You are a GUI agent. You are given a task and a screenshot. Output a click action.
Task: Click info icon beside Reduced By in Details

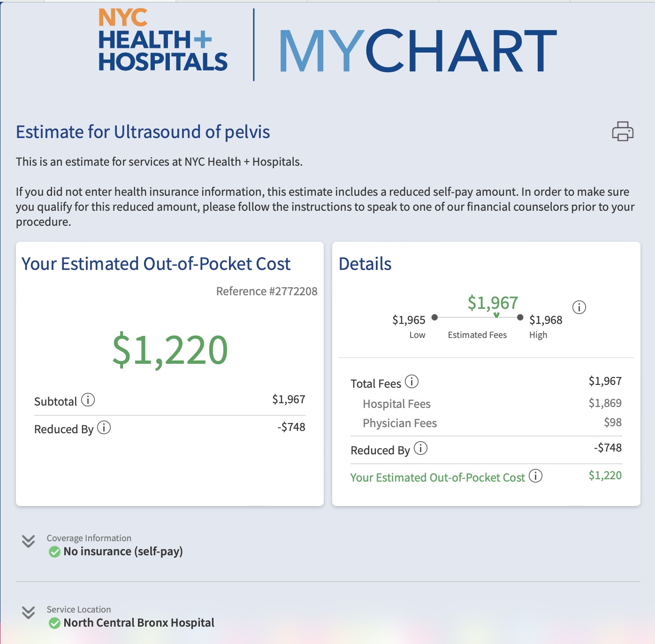[420, 448]
